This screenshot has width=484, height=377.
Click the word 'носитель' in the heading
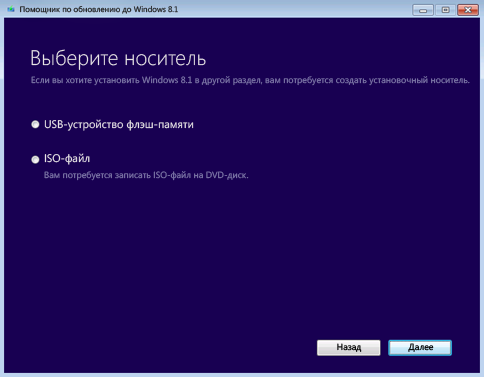pos(165,59)
